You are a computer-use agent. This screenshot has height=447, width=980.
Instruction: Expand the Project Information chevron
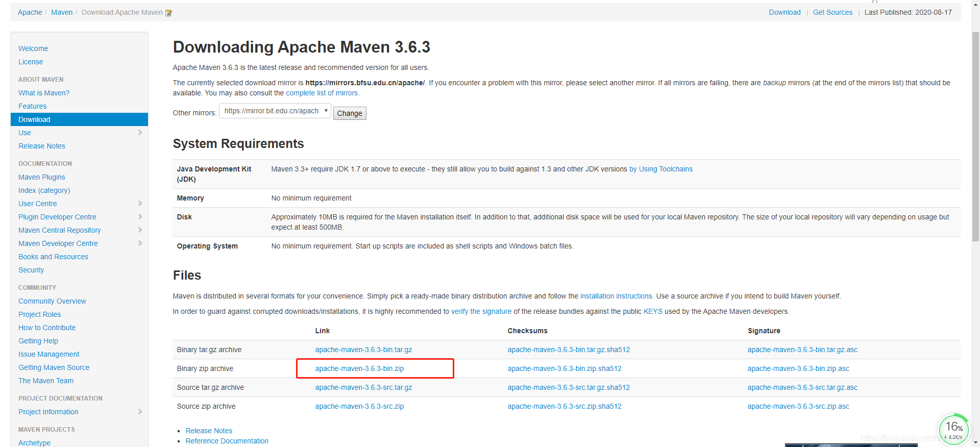point(140,412)
